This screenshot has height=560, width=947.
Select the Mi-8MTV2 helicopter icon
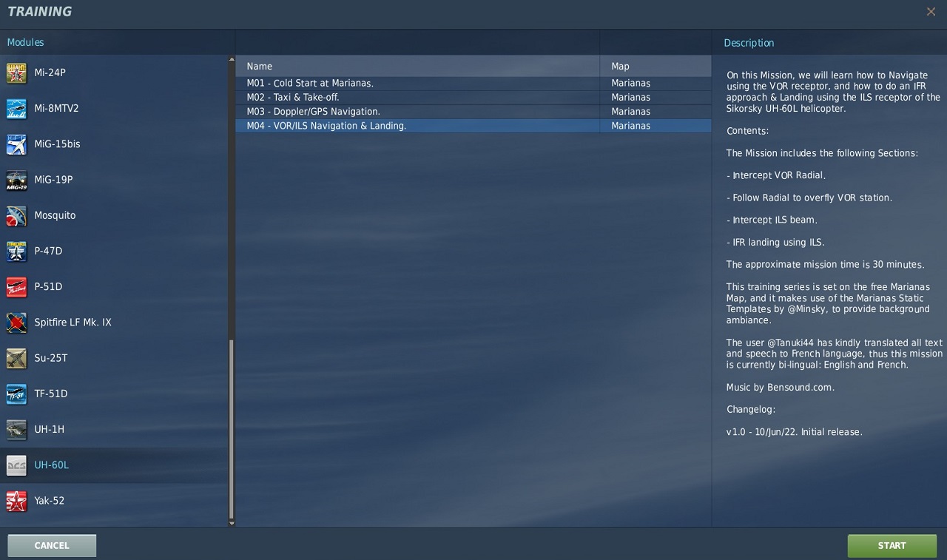click(x=16, y=109)
